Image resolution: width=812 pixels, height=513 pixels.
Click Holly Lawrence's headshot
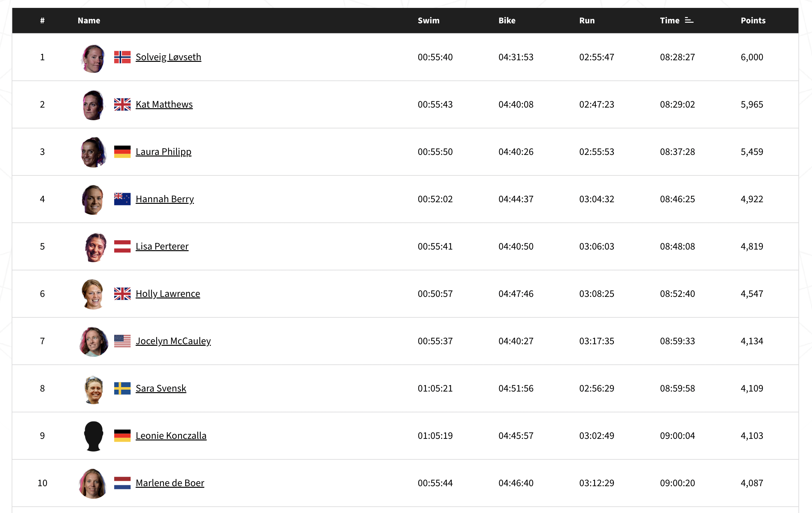click(x=93, y=294)
